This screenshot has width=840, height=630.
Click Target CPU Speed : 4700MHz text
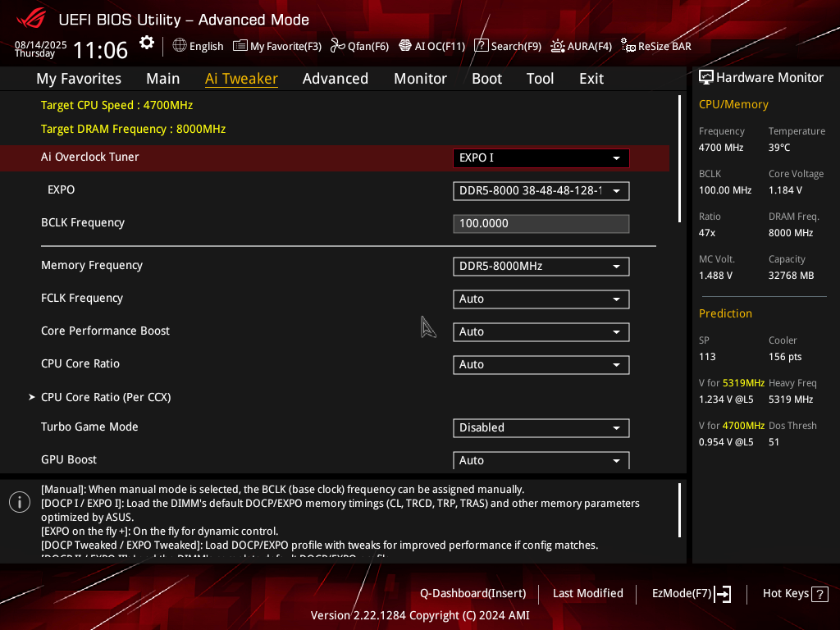(x=116, y=106)
